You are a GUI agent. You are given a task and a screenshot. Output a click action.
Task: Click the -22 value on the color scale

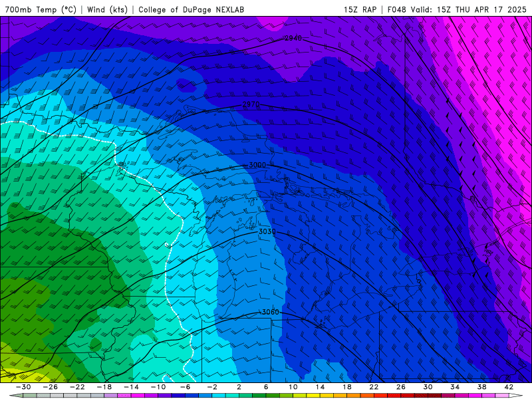77,387
